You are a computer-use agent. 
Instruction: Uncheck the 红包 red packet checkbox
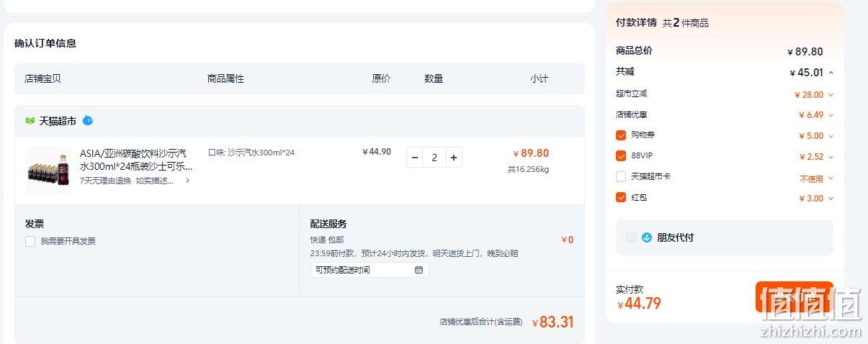click(621, 197)
